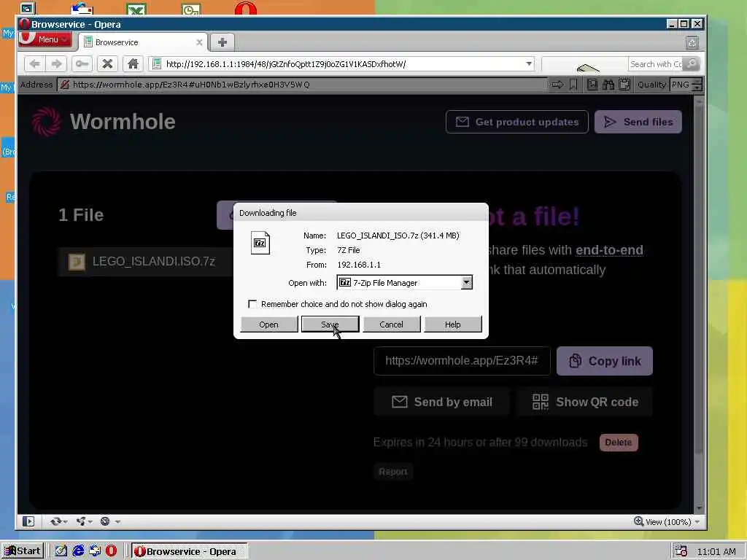
Task: Click the search magnifier icon in search box
Action: point(692,64)
